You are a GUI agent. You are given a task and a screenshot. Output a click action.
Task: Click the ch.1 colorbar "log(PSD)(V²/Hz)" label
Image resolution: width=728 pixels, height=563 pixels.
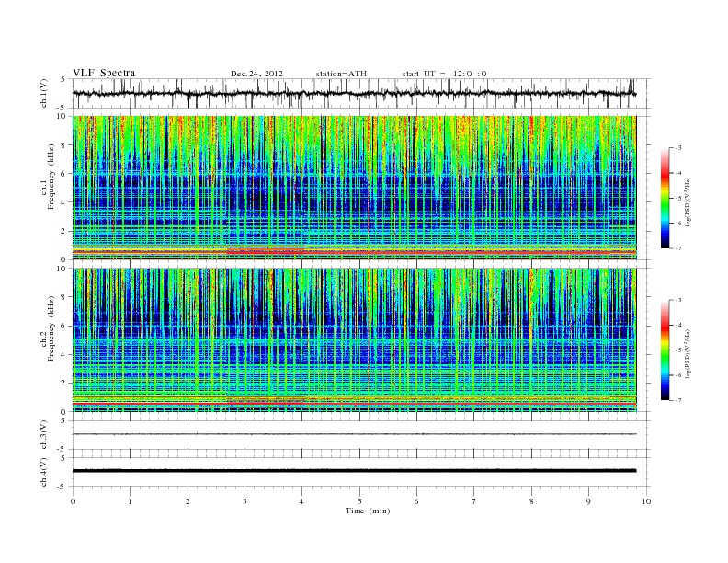click(688, 202)
